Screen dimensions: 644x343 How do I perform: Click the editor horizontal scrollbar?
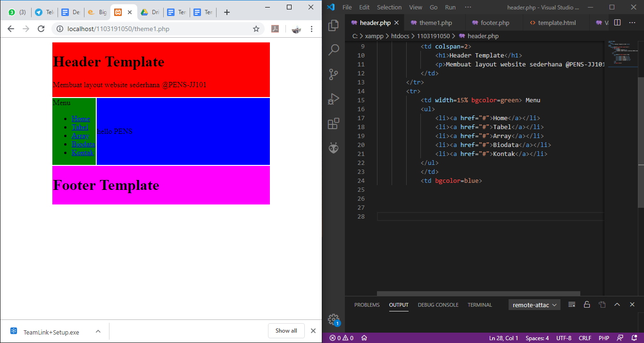click(478, 294)
